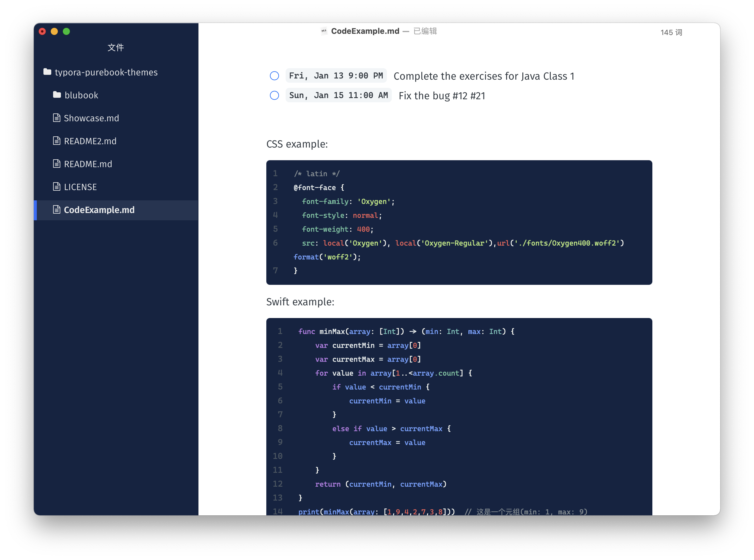The height and width of the screenshot is (560, 754).
Task: Click the font-weight: 400 line
Action: pyautogui.click(x=337, y=230)
